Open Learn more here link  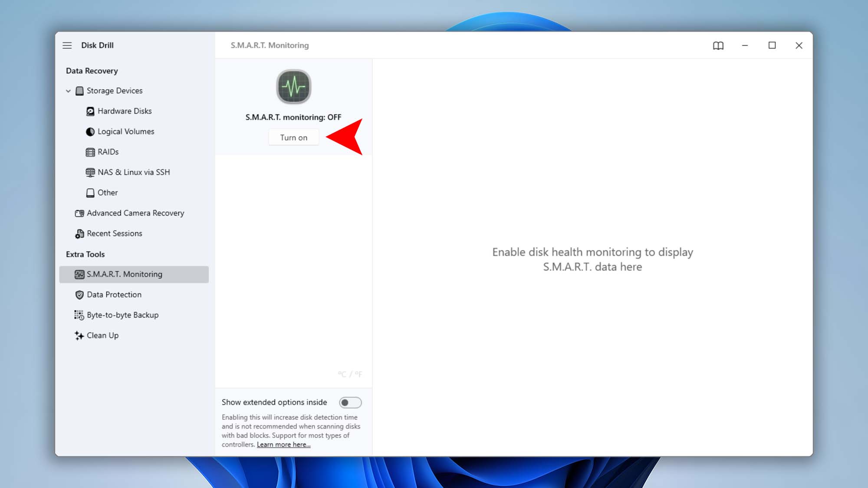point(284,444)
